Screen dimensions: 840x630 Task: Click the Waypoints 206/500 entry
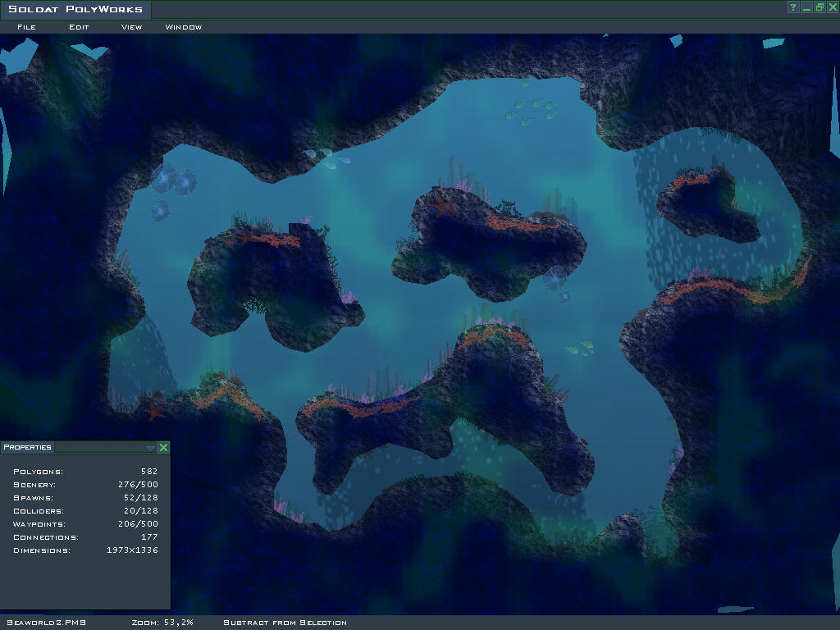[x=138, y=524]
